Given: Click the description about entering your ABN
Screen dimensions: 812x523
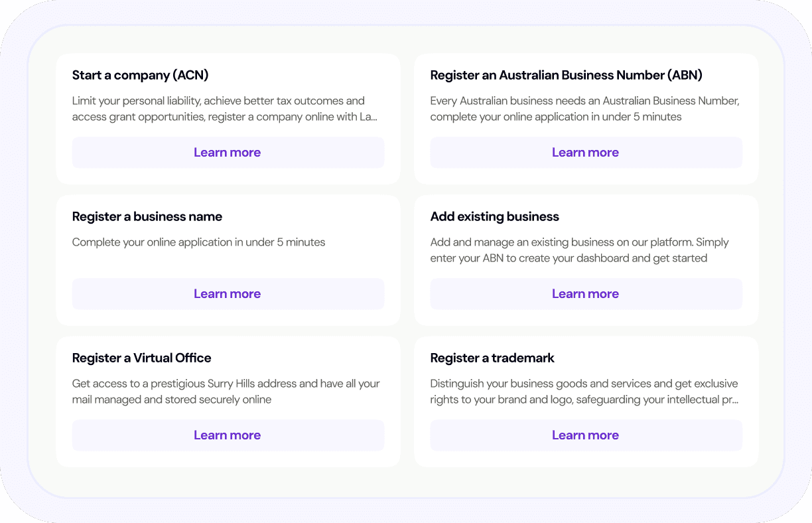Looking at the screenshot, I should (x=578, y=250).
